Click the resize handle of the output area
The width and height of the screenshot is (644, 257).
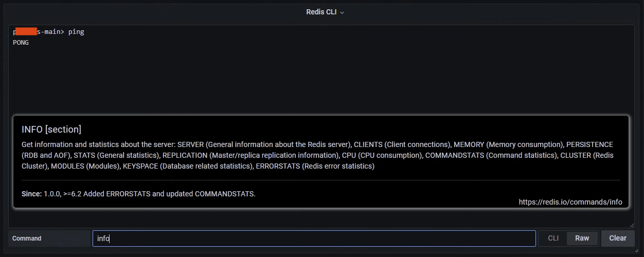632,225
